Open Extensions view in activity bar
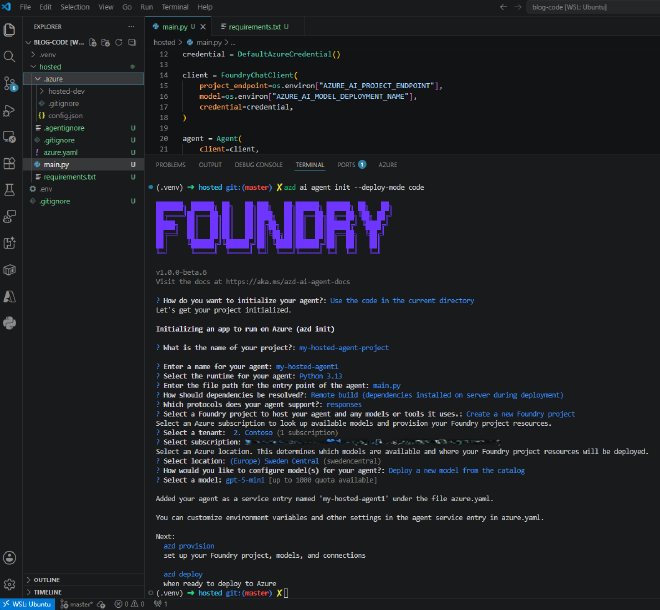This screenshot has height=610, width=660. [x=9, y=163]
